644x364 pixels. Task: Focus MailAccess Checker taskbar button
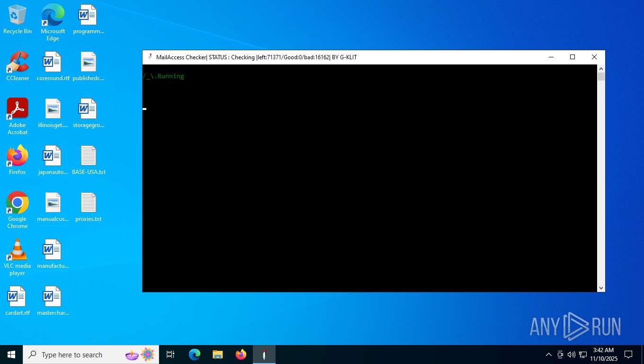coord(264,355)
